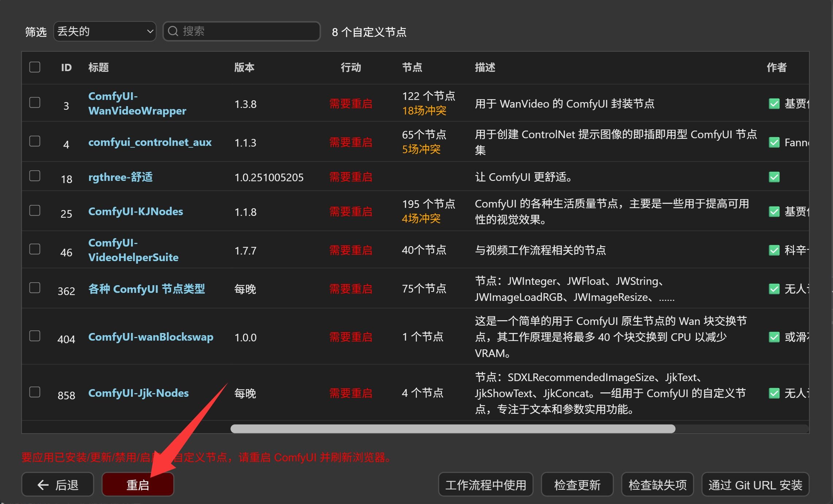Click 通过 Git URL 安装 button
This screenshot has width=833, height=504.
click(755, 485)
